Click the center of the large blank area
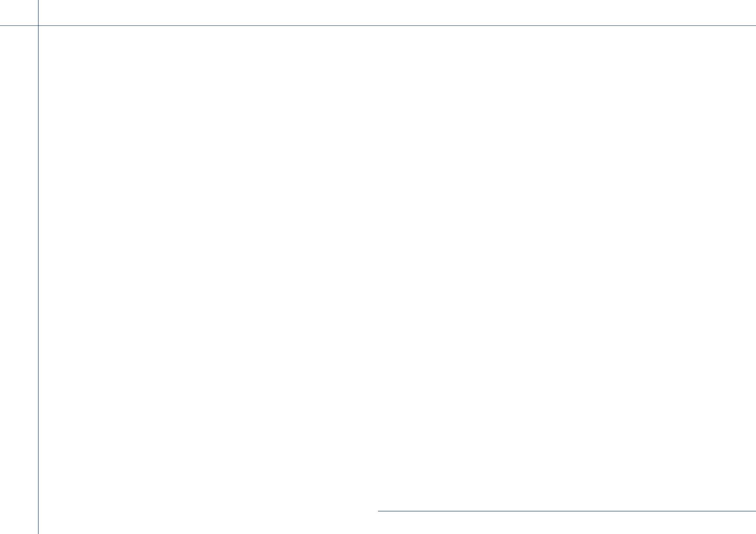The image size is (756, 534). (397, 268)
